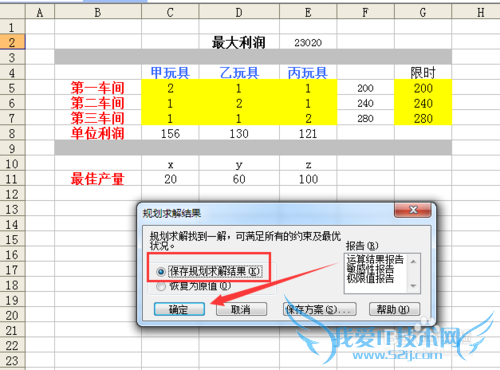The image size is (500, 370).
Task: Select row 5 header
Action: (x=12, y=88)
